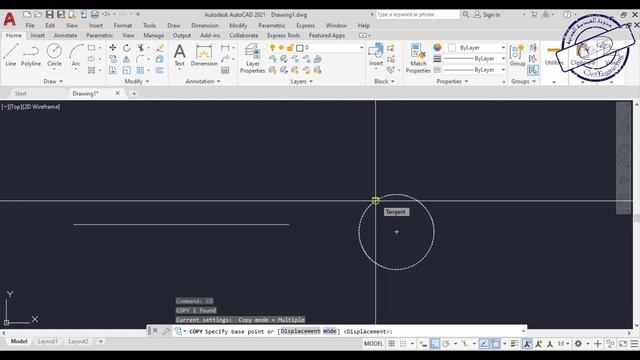Toggle Lineweight display in status bar

[514, 344]
